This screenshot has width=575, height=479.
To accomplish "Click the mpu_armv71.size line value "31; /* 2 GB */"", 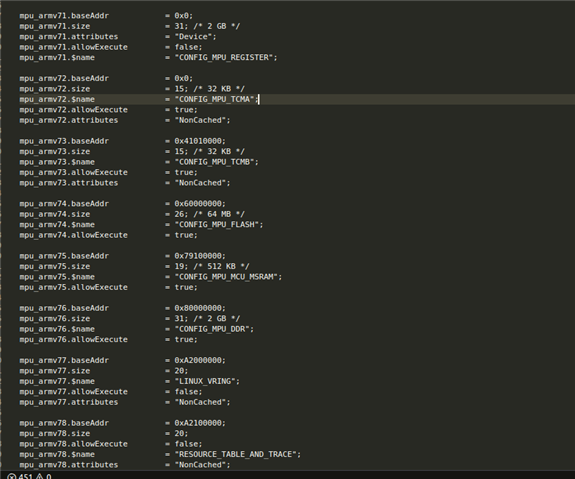I will (207, 26).
